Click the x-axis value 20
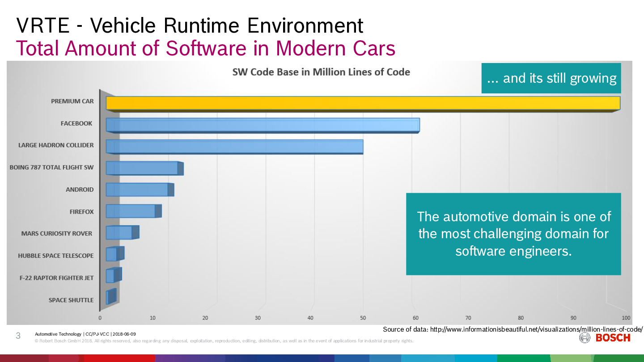This screenshot has height=362, width=644. [205, 318]
